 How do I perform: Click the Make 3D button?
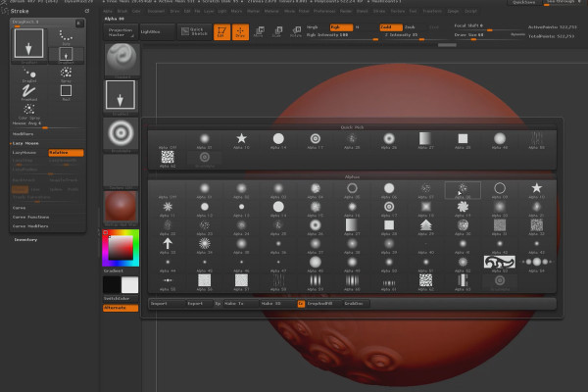coord(278,304)
